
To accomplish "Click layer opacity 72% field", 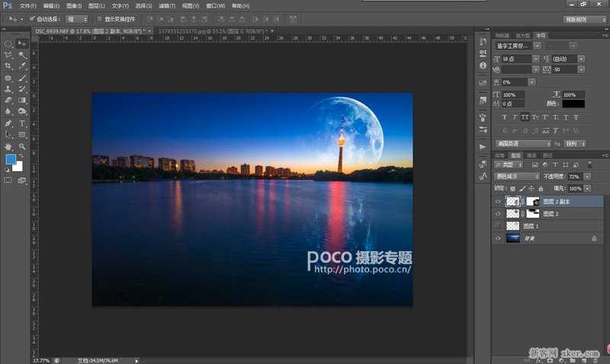I will pyautogui.click(x=575, y=177).
